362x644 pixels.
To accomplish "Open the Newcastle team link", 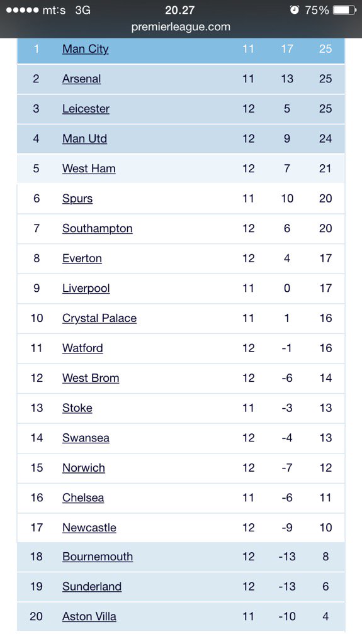I will coord(89,528).
